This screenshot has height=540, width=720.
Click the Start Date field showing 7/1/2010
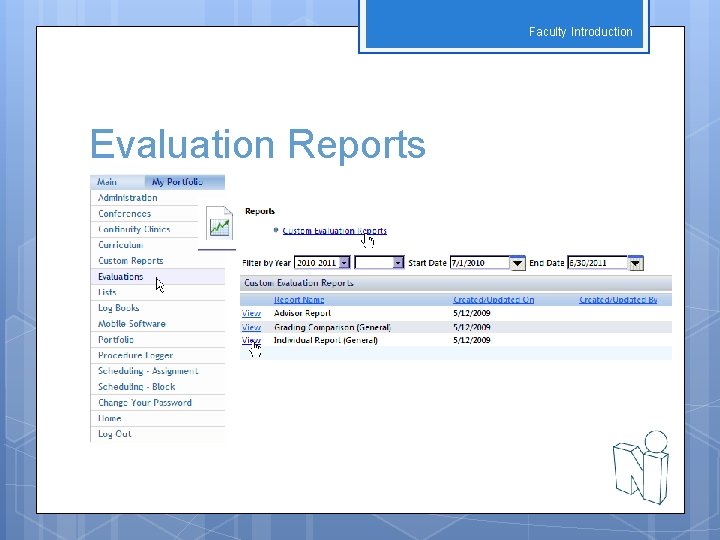pos(479,263)
